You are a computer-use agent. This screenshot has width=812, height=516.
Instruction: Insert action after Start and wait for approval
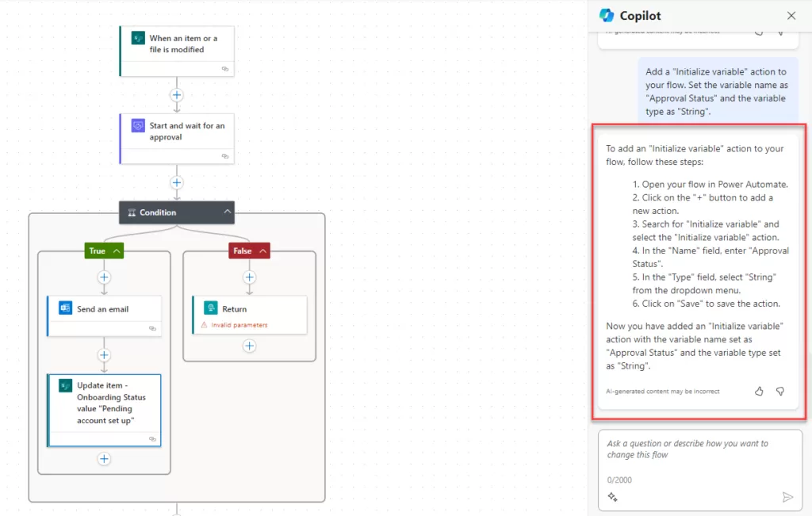[x=177, y=182]
